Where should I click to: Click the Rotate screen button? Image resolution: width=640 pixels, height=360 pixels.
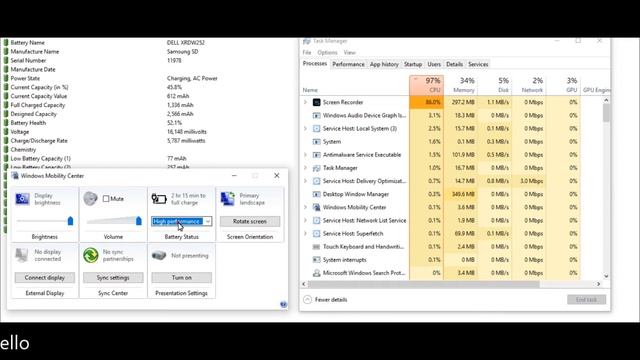click(x=250, y=221)
